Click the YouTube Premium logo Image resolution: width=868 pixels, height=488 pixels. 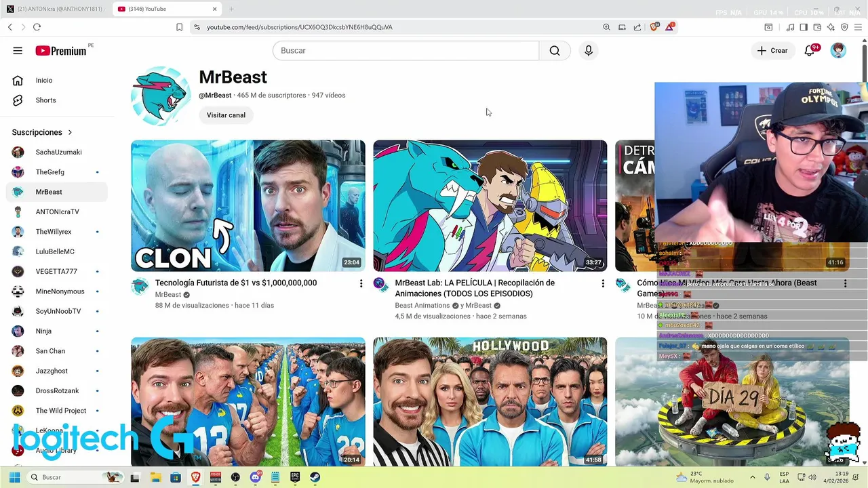click(61, 51)
